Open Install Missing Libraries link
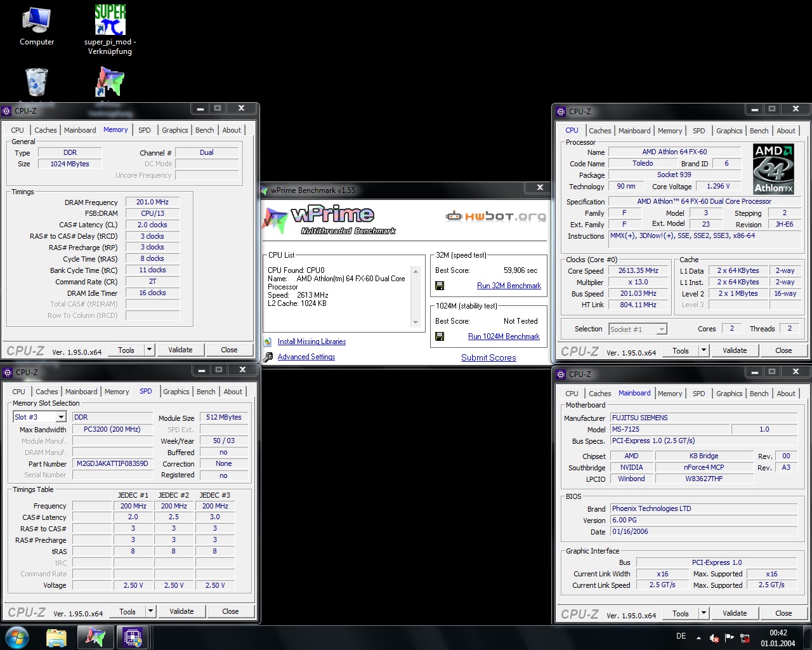The image size is (812, 650). point(311,342)
